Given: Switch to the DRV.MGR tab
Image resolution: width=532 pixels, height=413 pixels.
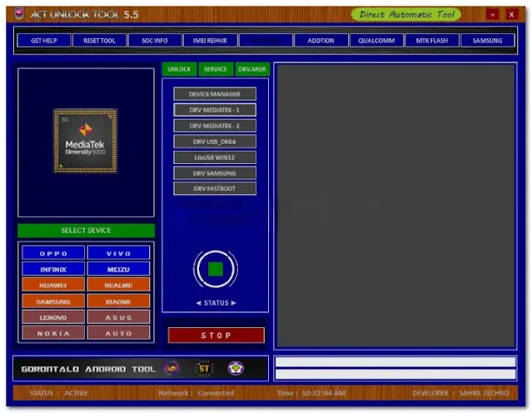Looking at the screenshot, I should coord(252,69).
